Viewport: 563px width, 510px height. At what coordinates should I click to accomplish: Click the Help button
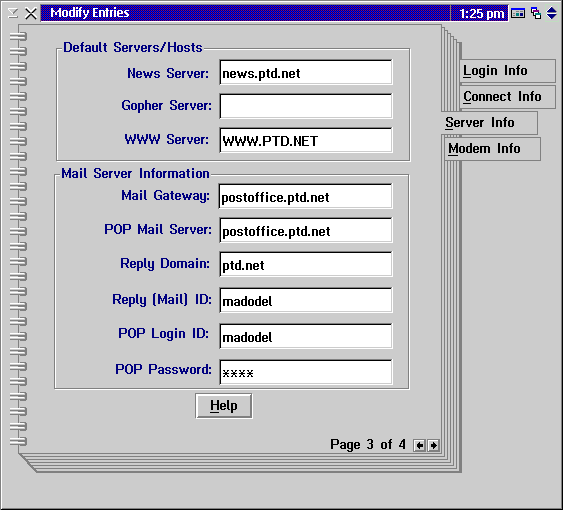click(224, 406)
